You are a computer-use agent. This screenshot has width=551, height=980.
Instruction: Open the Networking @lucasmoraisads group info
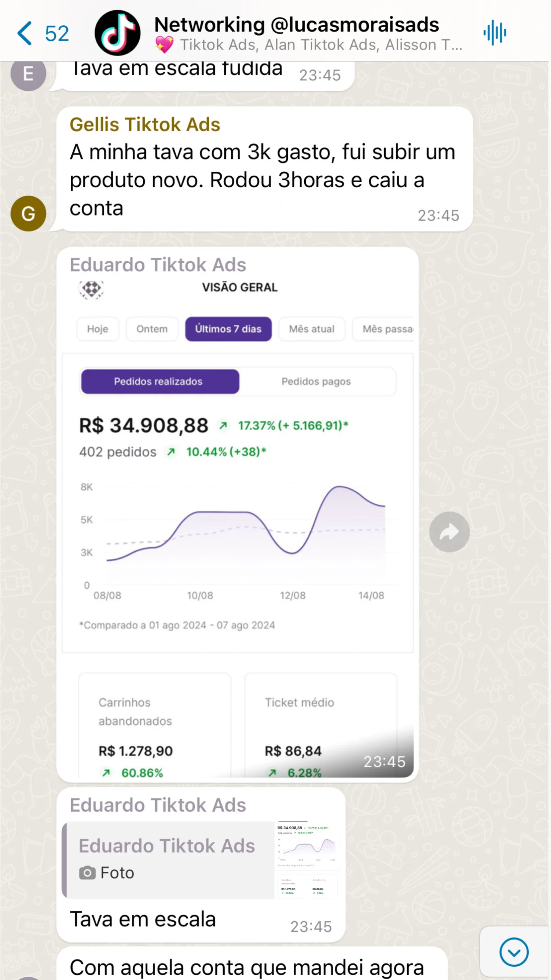click(x=297, y=25)
